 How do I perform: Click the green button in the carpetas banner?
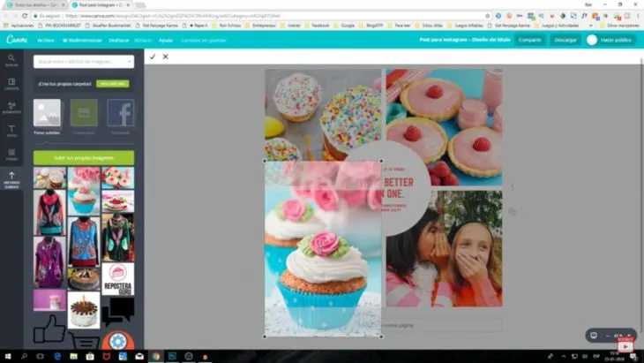coord(113,84)
